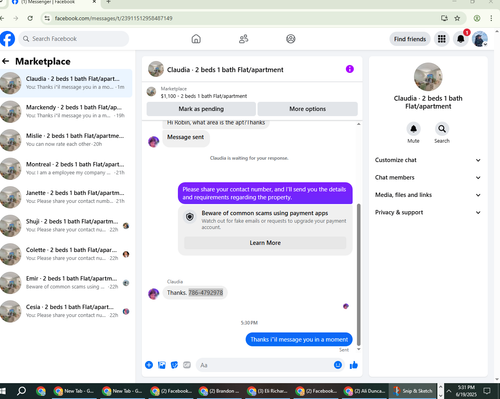Screen dimensions: 500x399
Task: Open Mislie conversation in list
Action: pos(66,140)
